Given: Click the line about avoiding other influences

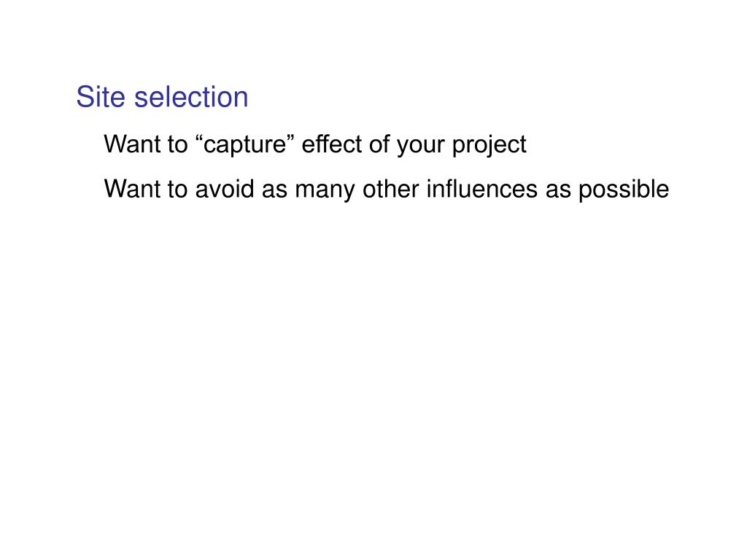Looking at the screenshot, I should click(x=387, y=189).
